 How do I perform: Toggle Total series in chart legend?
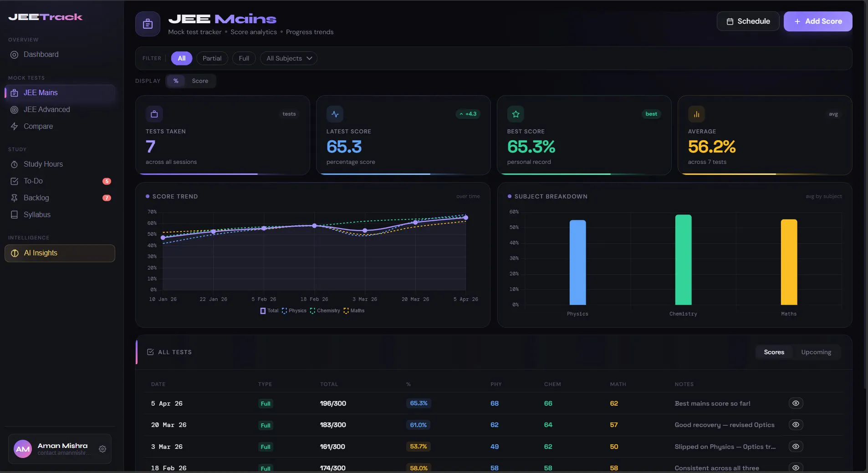269,311
